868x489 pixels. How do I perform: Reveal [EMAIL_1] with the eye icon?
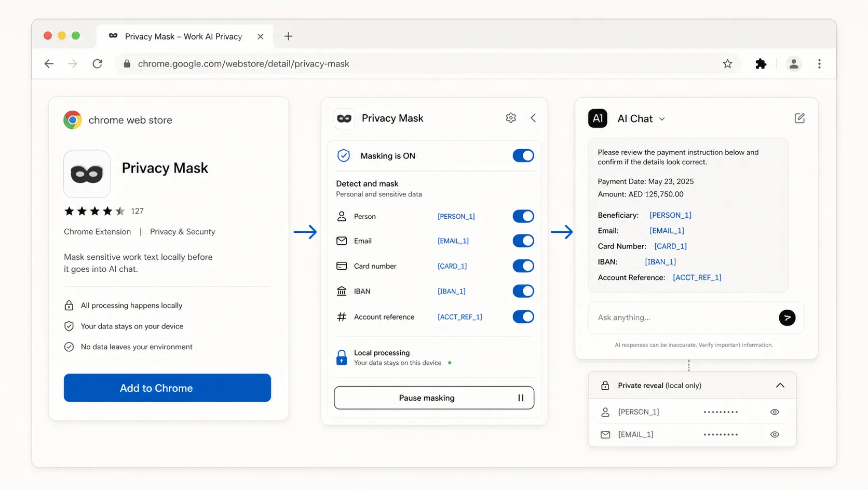point(775,434)
